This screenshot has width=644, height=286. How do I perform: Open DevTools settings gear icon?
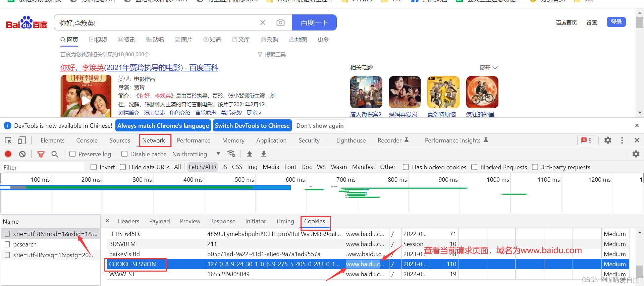pos(608,140)
